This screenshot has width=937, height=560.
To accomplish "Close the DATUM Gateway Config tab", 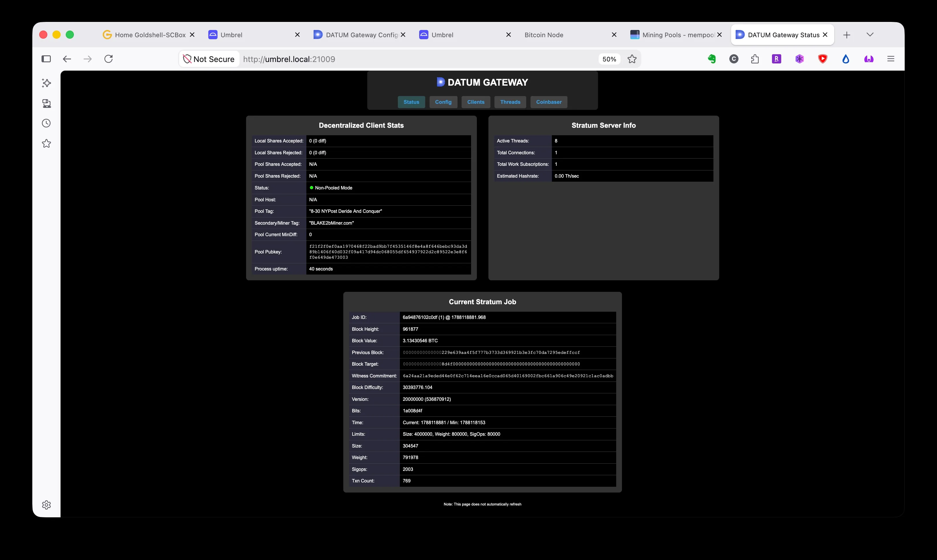I will (x=403, y=35).
